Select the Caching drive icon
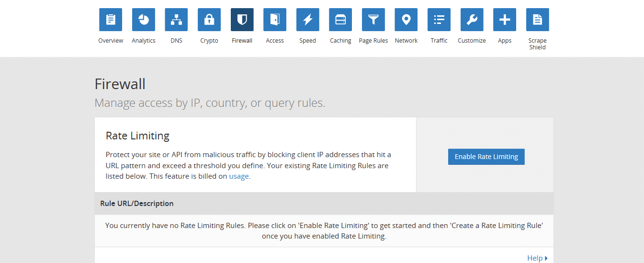The height and width of the screenshot is (263, 644). click(340, 20)
